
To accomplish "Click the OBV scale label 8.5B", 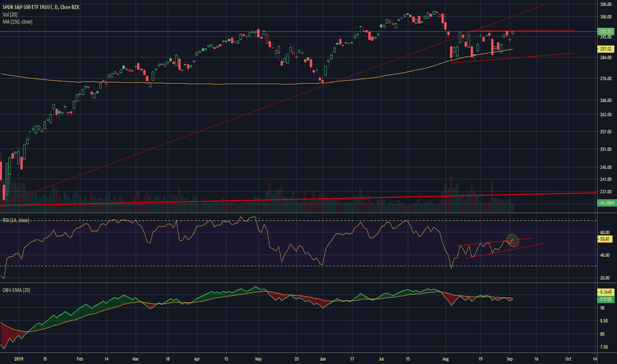I will click(604, 321).
